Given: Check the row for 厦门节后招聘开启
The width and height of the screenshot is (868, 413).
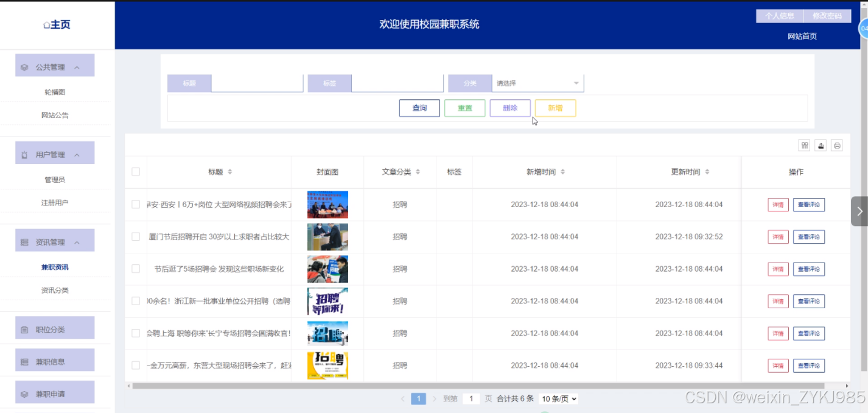Looking at the screenshot, I should pyautogui.click(x=136, y=236).
